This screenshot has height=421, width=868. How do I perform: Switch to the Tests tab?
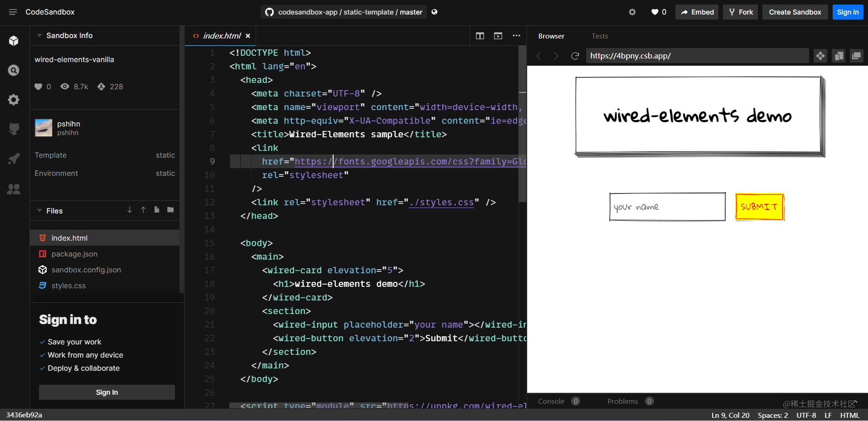pyautogui.click(x=600, y=36)
